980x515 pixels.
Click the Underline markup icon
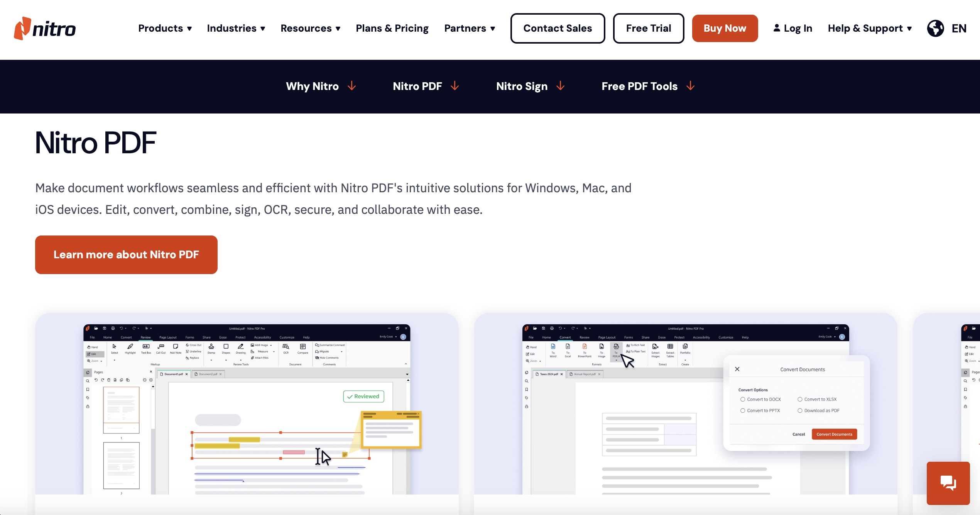coord(188,351)
